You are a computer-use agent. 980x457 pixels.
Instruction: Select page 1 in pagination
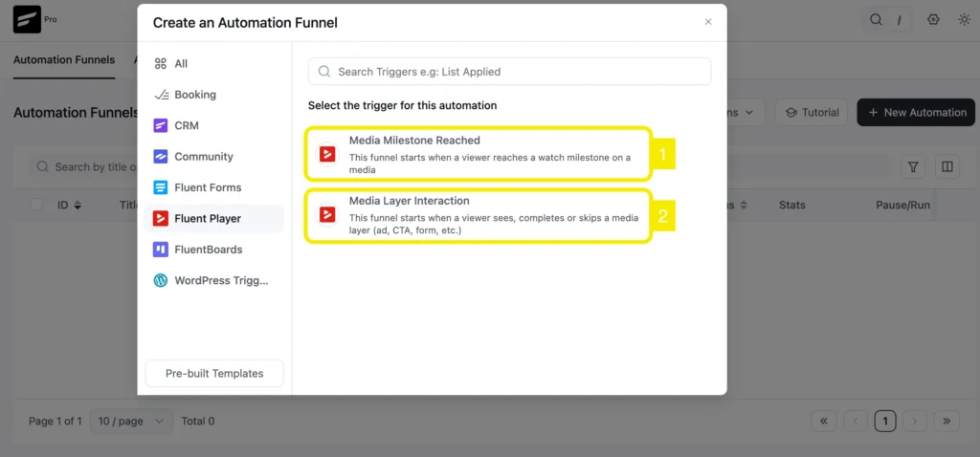click(885, 422)
